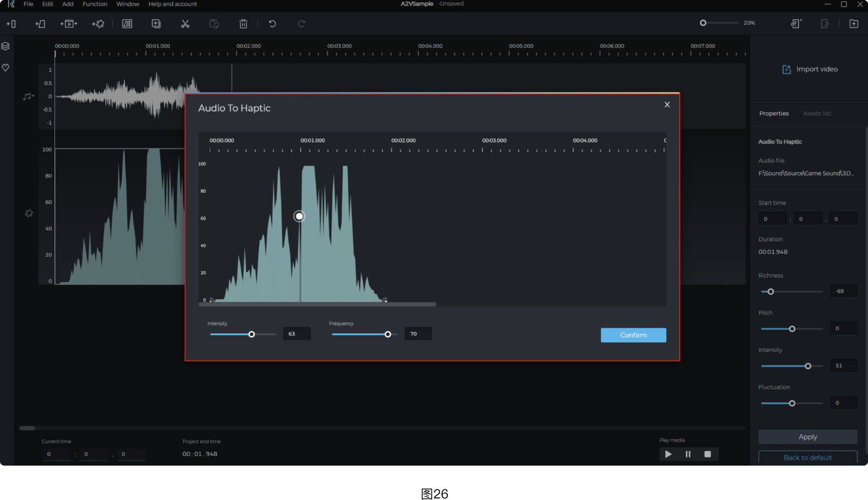Click the redo icon
The width and height of the screenshot is (868, 500).
tap(301, 23)
